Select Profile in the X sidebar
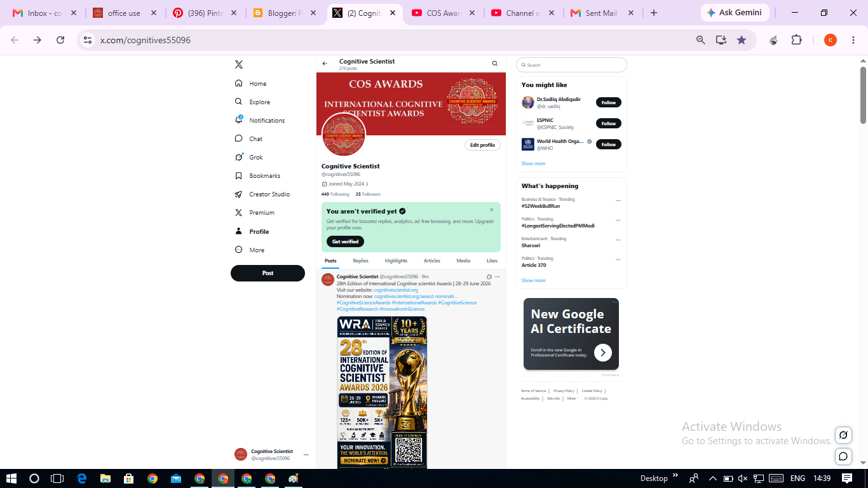868x488 pixels. tap(252, 231)
